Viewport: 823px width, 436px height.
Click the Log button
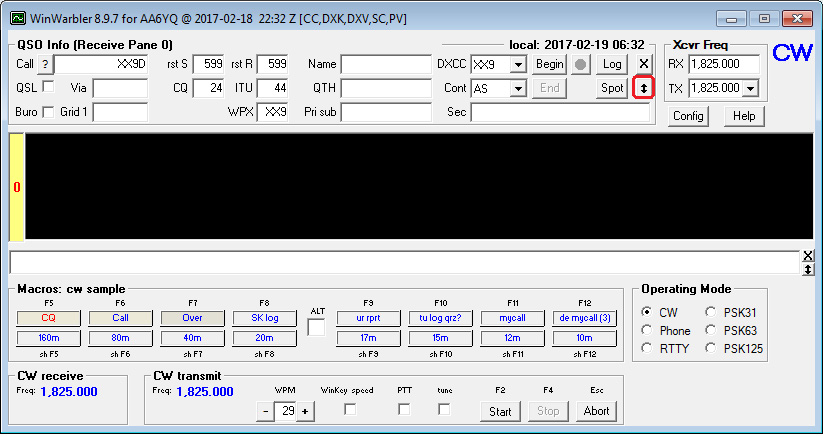(x=612, y=65)
